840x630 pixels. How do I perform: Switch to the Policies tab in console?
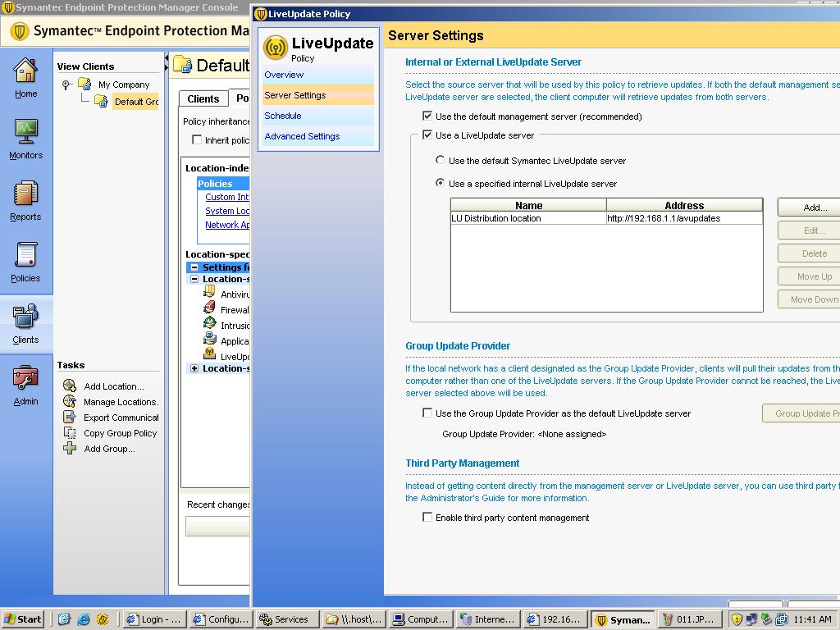coord(240,98)
